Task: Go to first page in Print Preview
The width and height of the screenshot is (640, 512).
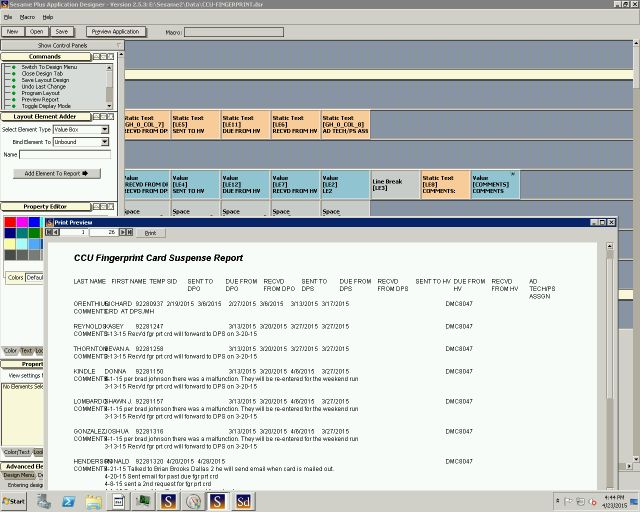Action: click(x=49, y=232)
